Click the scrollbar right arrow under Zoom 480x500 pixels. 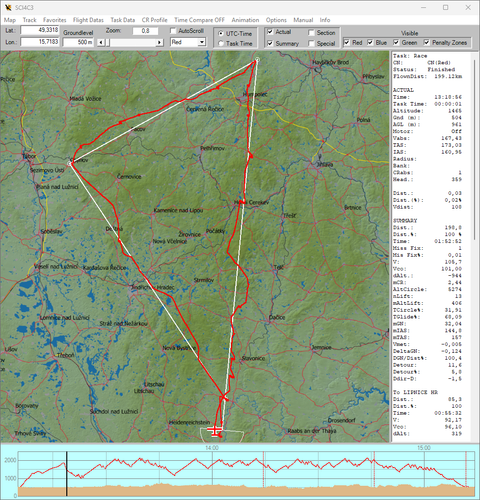click(x=160, y=42)
